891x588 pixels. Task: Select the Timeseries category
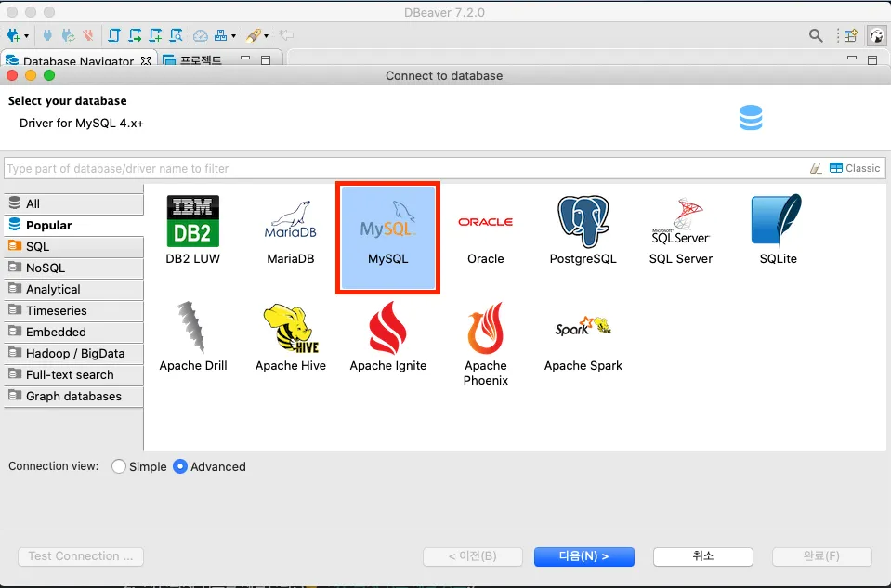point(74,311)
